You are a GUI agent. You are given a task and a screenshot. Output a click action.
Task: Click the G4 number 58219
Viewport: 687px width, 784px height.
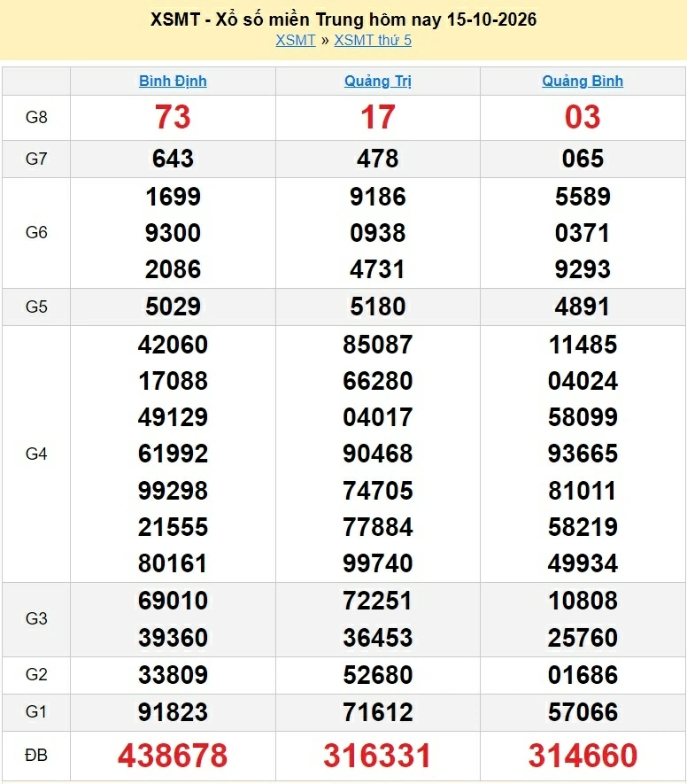click(x=583, y=527)
